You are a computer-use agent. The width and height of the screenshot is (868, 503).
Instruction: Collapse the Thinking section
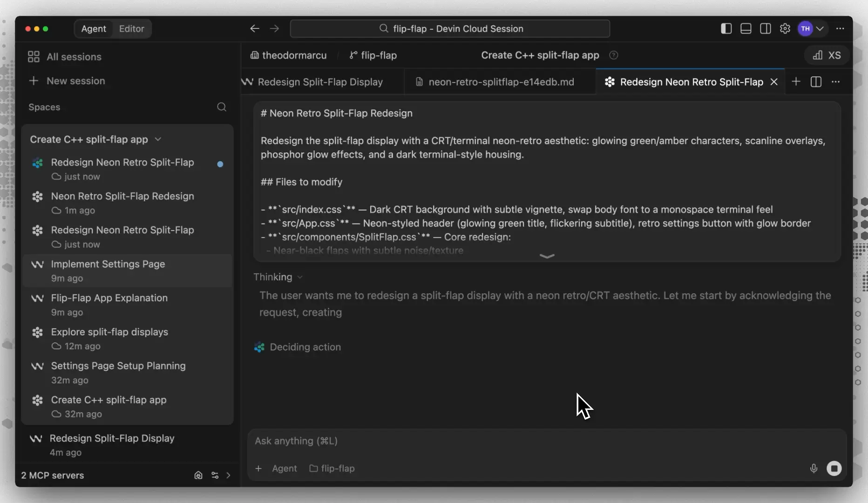[x=278, y=277]
